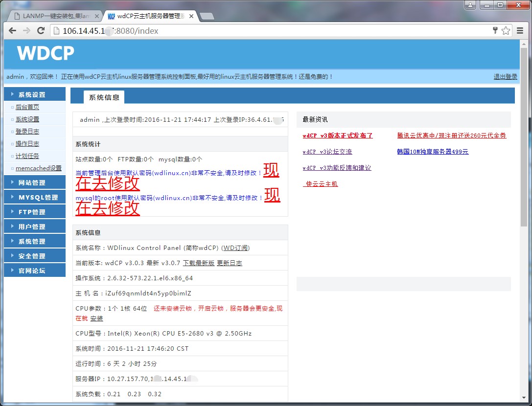Click the scrollbar down arrow
This screenshot has width=532, height=406.
524,398
